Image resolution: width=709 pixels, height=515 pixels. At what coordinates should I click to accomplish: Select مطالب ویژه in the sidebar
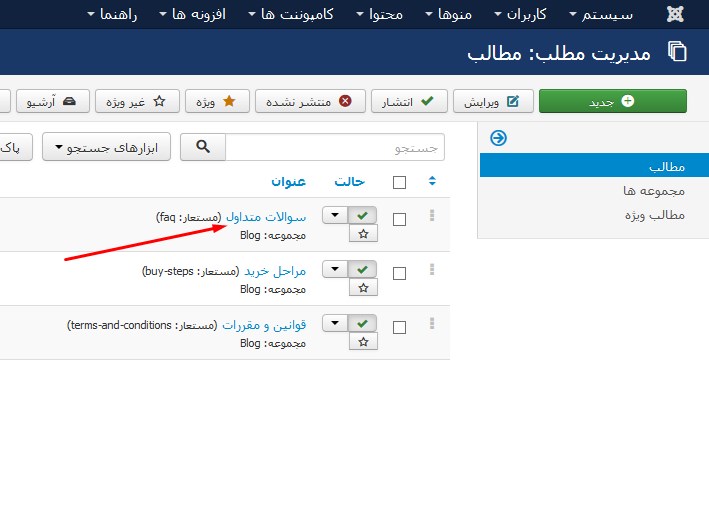(x=655, y=215)
